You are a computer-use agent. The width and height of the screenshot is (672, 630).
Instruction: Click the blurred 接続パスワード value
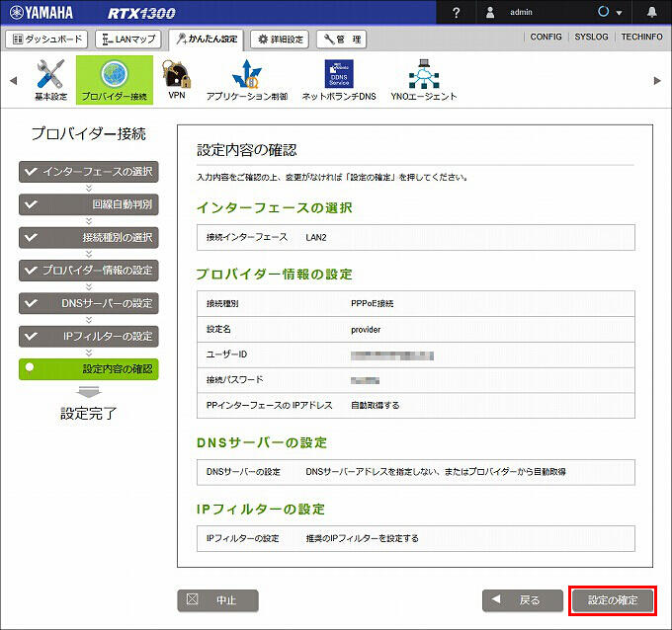click(365, 380)
